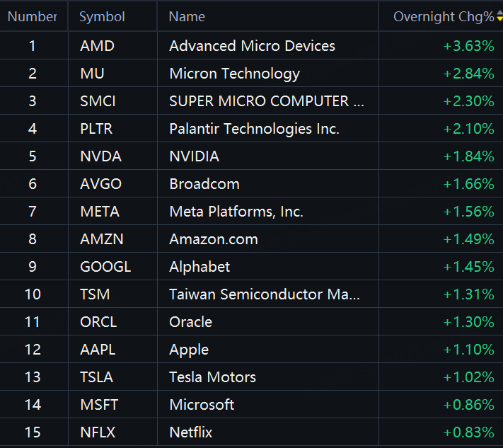
Task: Click the Name column header
Action: pyautogui.click(x=187, y=16)
